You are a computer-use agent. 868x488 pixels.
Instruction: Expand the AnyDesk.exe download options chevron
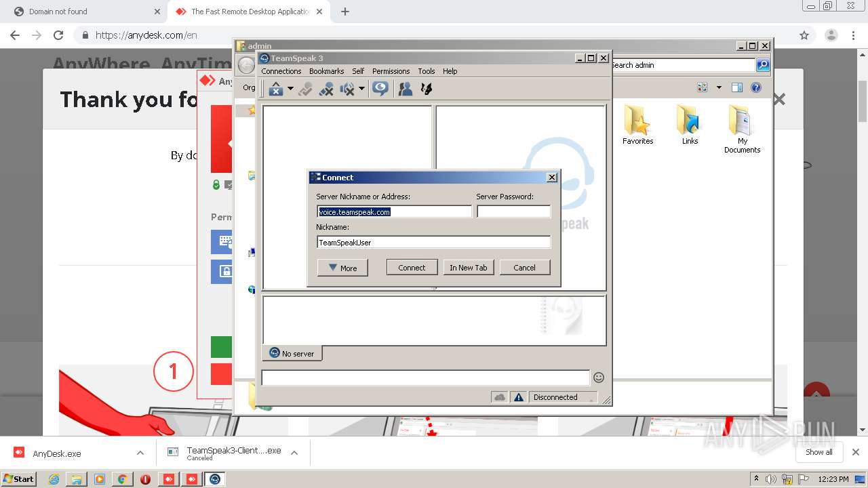point(140,453)
